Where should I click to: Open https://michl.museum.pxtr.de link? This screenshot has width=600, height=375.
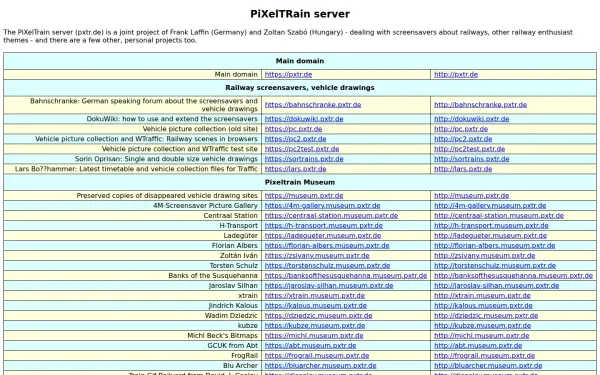tap(314, 336)
